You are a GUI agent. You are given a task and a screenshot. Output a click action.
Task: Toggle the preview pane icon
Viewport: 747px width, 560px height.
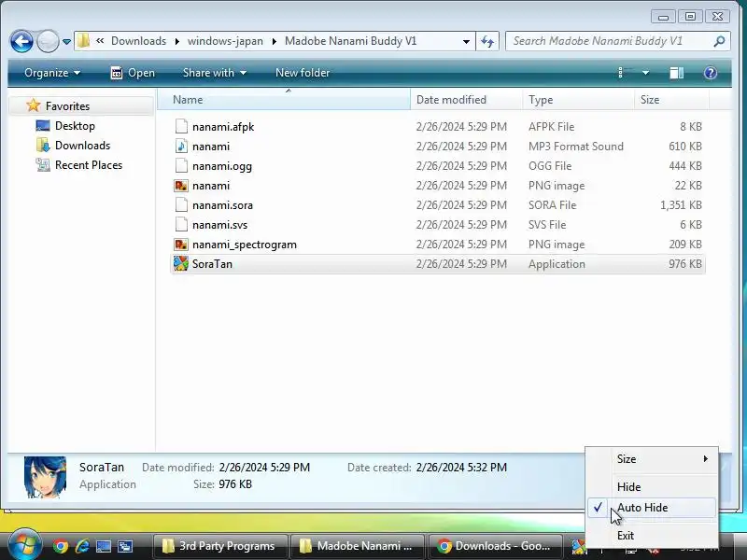click(676, 73)
